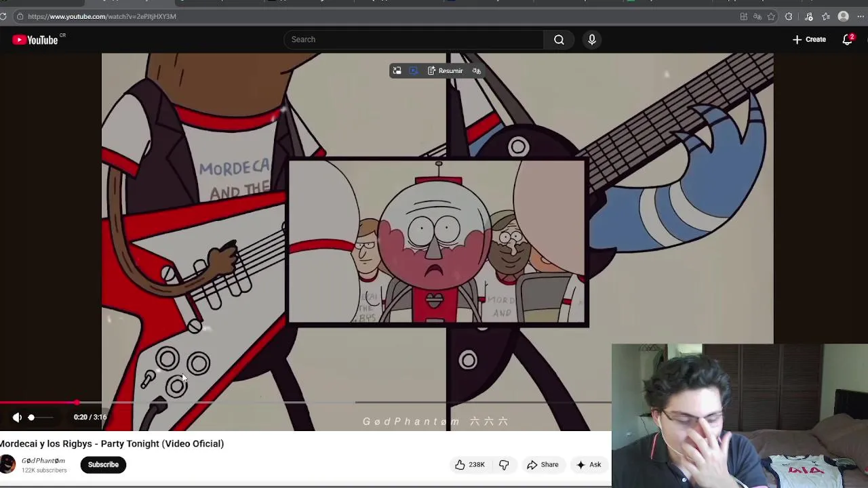This screenshot has width=868, height=488.
Task: Click the 0:20 / 3:16 time display
Action: (90, 418)
